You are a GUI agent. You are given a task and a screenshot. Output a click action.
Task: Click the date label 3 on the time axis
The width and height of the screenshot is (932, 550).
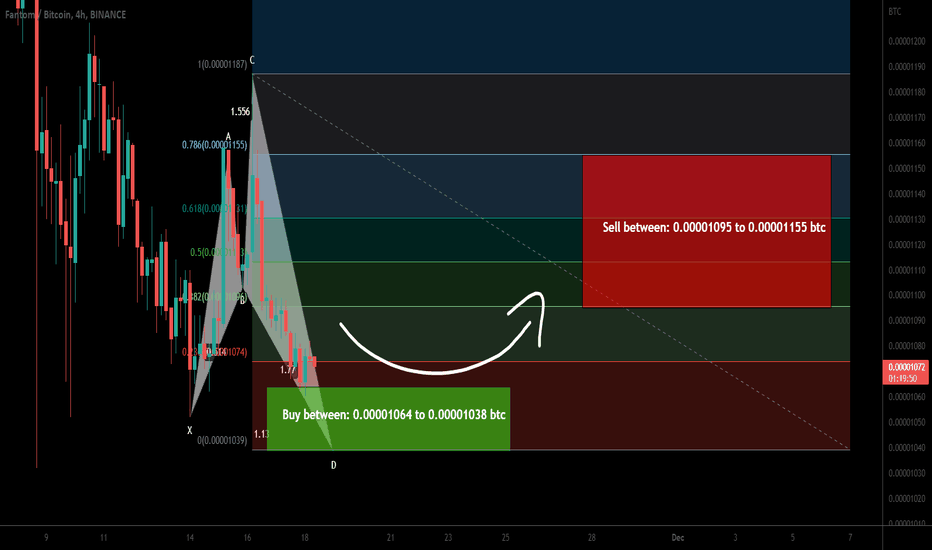pyautogui.click(x=735, y=538)
